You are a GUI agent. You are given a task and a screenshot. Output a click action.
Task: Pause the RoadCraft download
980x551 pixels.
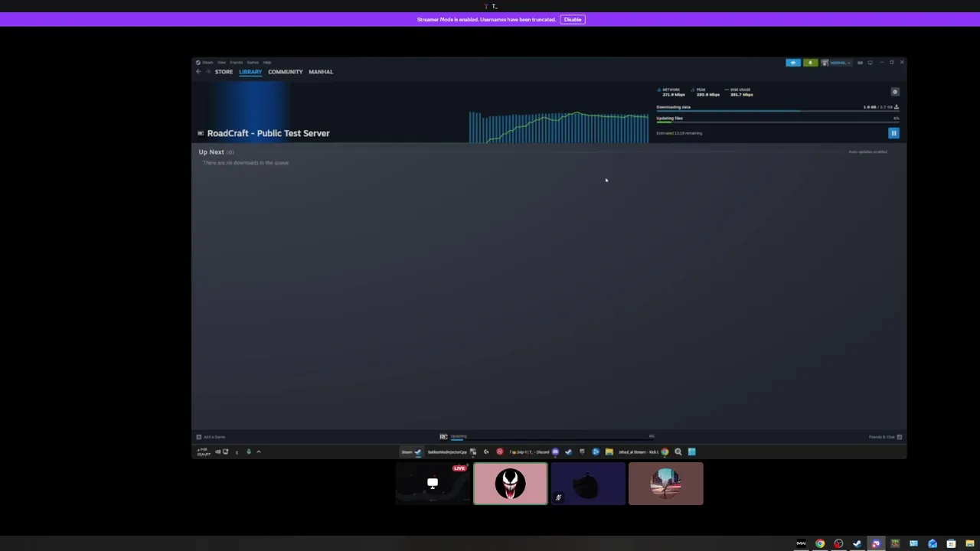tap(893, 133)
